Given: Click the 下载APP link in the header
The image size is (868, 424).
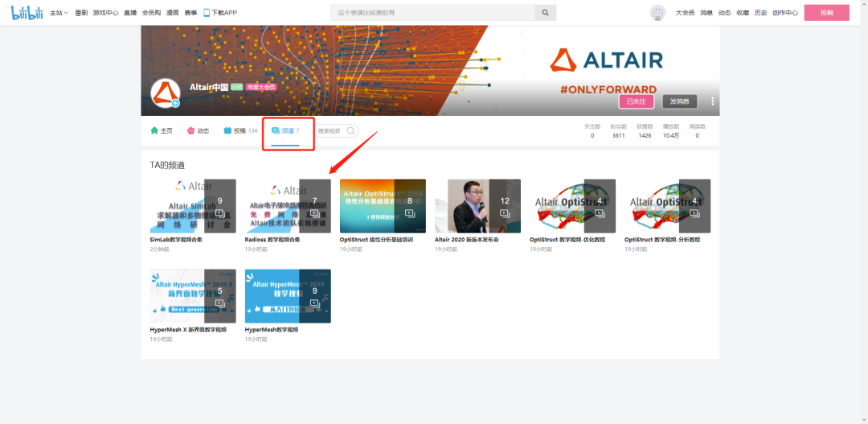Looking at the screenshot, I should pyautogui.click(x=220, y=13).
